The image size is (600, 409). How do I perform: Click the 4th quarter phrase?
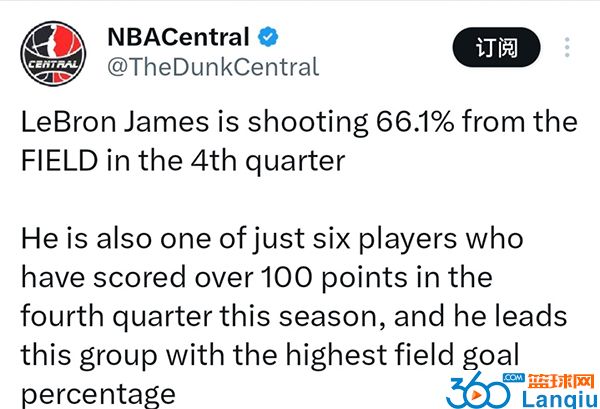click(x=268, y=162)
